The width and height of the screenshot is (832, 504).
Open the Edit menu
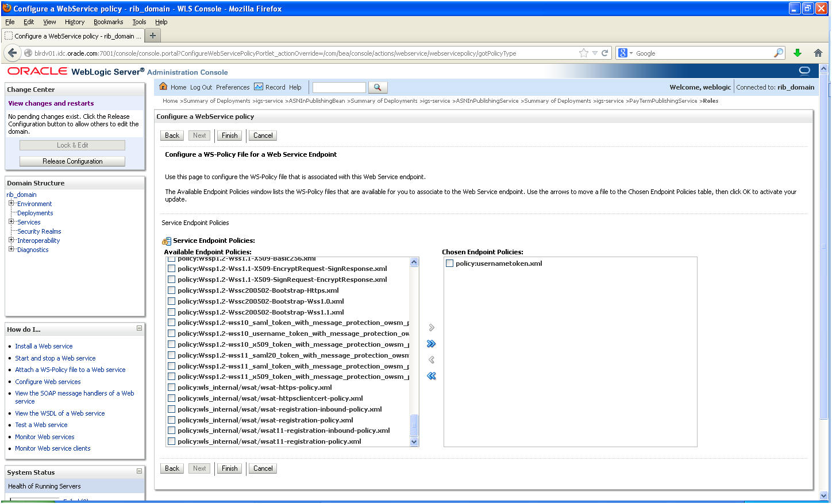tap(29, 22)
